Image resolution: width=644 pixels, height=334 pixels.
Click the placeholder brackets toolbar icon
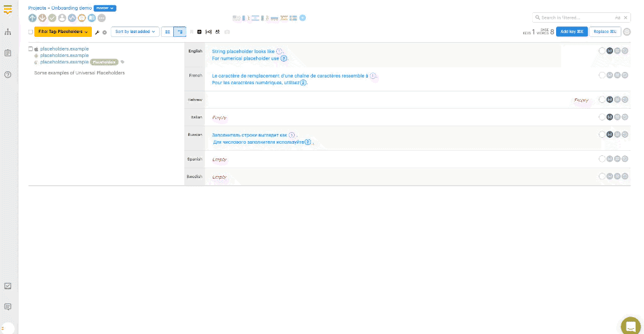209,32
